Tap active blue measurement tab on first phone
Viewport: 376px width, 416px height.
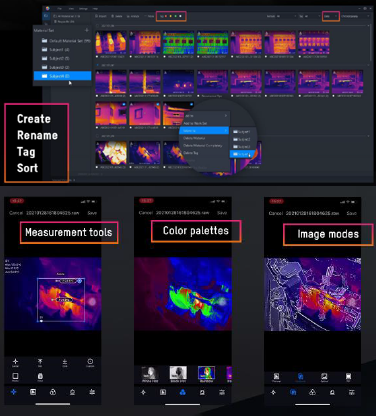(14, 392)
